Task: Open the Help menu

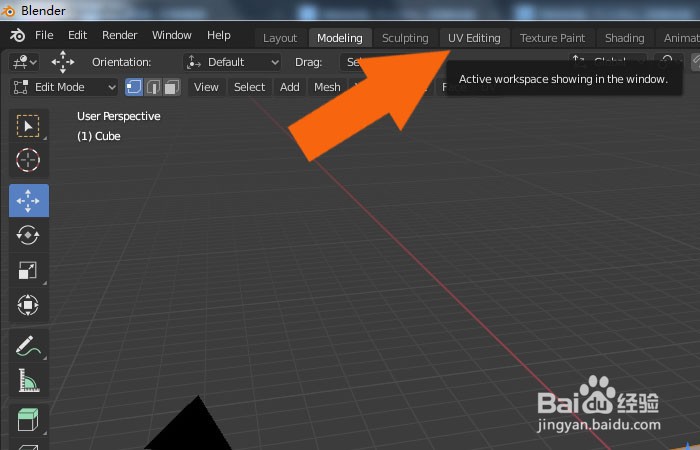Action: 219,35
